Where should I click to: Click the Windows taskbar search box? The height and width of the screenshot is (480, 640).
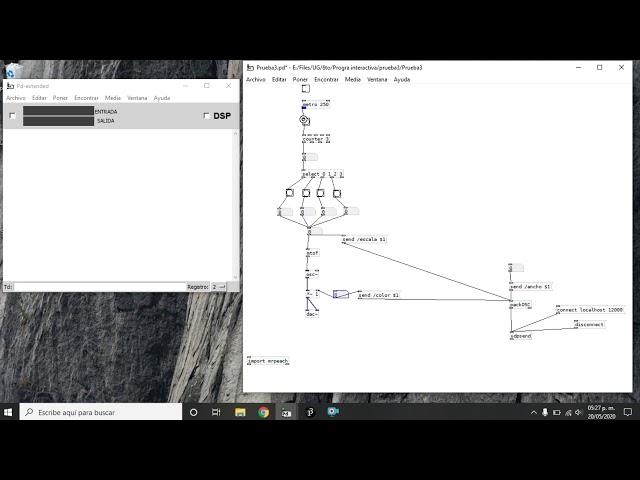pos(101,412)
